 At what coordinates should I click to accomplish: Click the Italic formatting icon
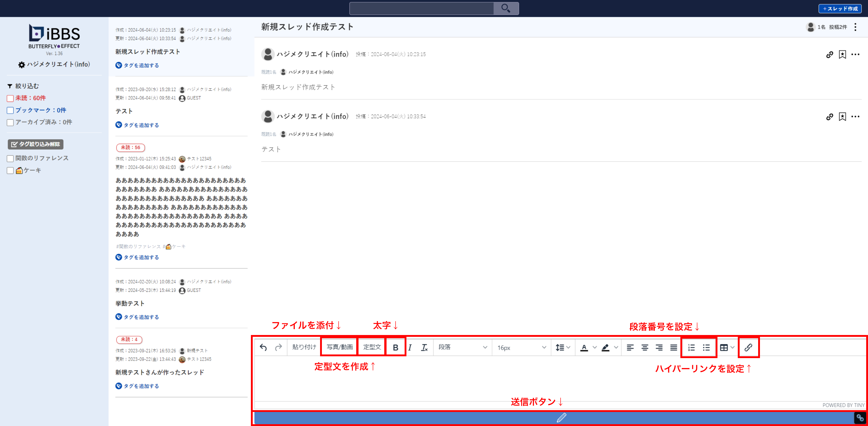410,347
